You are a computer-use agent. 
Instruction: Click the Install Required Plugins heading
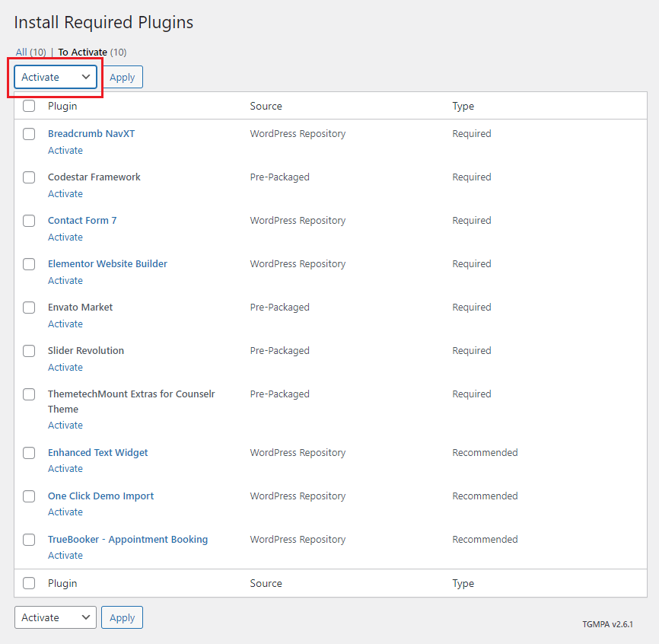tap(103, 23)
